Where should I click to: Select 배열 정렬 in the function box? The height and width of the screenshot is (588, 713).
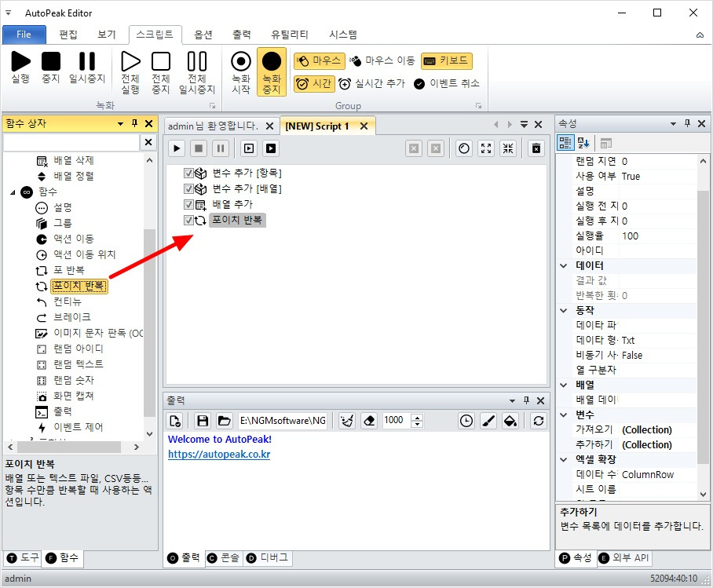click(73, 176)
